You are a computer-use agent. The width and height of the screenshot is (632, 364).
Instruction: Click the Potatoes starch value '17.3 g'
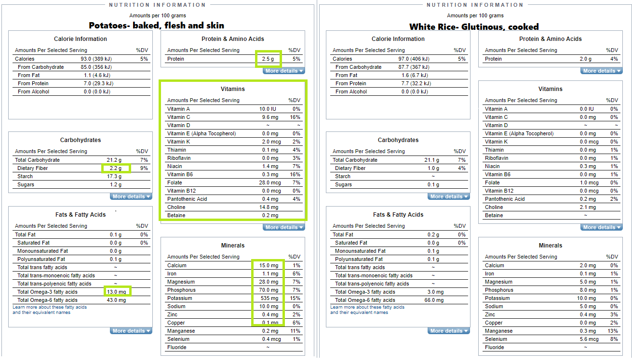[114, 176]
